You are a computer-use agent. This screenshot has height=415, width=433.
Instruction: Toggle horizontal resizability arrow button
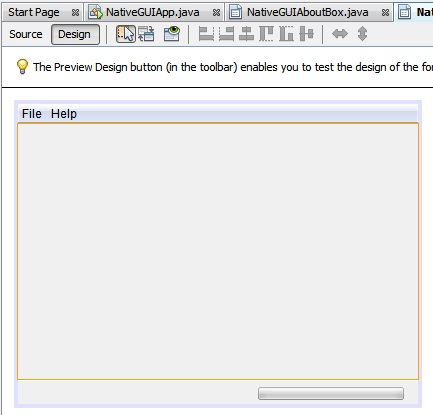point(340,34)
